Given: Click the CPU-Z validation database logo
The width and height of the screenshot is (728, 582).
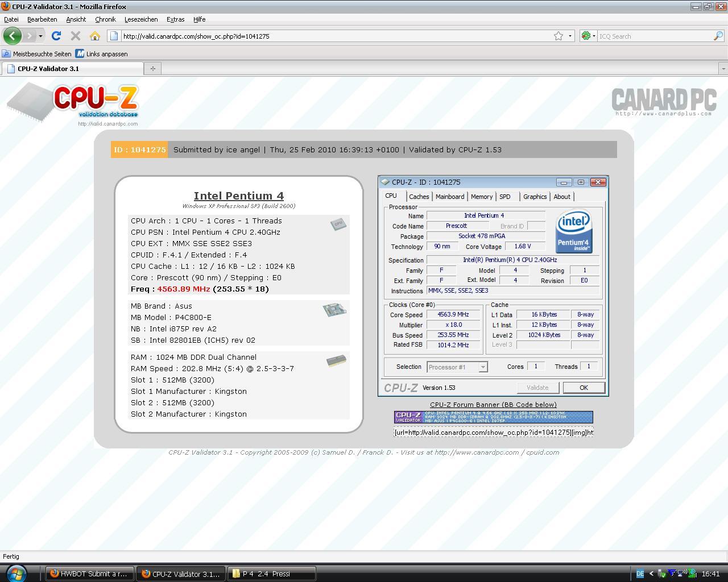Looking at the screenshot, I should [73, 103].
